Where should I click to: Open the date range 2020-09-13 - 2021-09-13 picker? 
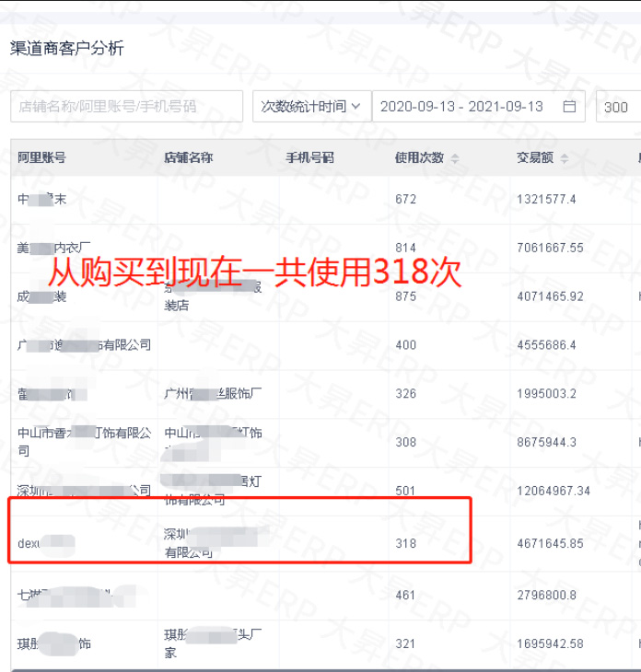click(x=461, y=107)
